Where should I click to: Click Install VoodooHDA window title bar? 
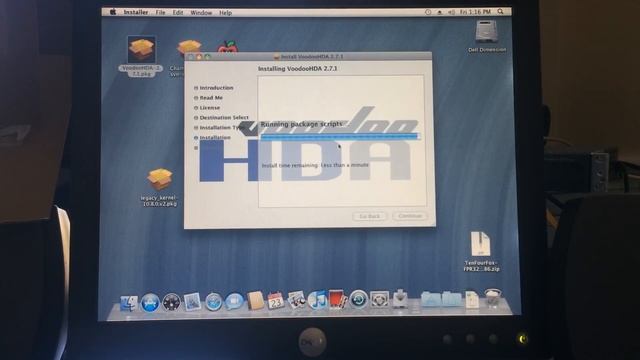pos(308,56)
